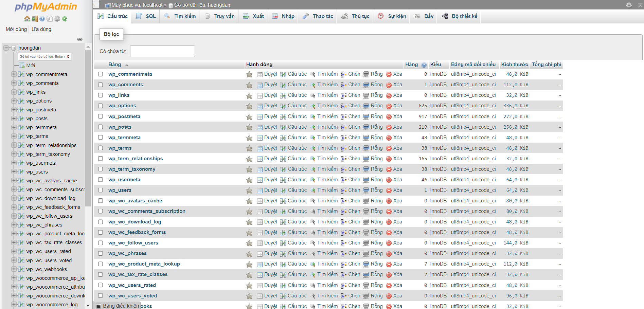Viewport: 644px width, 309px height.
Task: Click the phpMyAdmin home icon
Action: 27,19
